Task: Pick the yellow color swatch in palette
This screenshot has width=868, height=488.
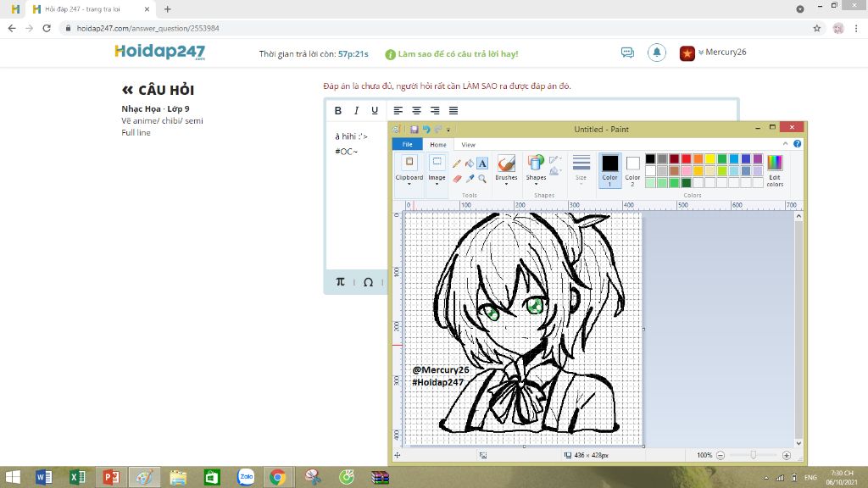Action: [710, 159]
